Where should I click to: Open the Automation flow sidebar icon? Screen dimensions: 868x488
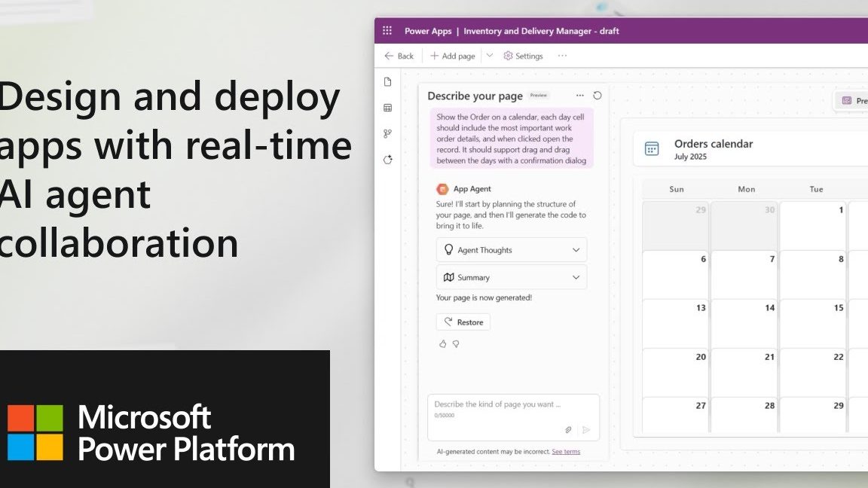[x=387, y=133]
